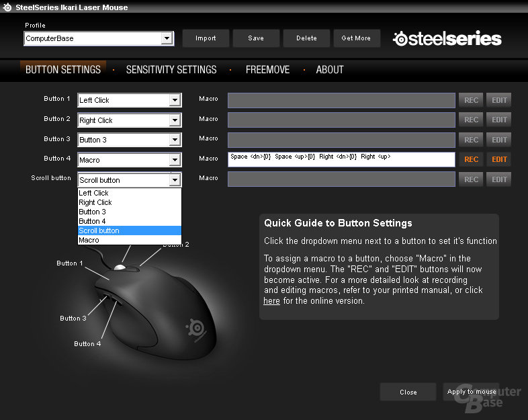Click the 'Quick Guide to Button Settings' heading
528x420 pixels.
338,223
